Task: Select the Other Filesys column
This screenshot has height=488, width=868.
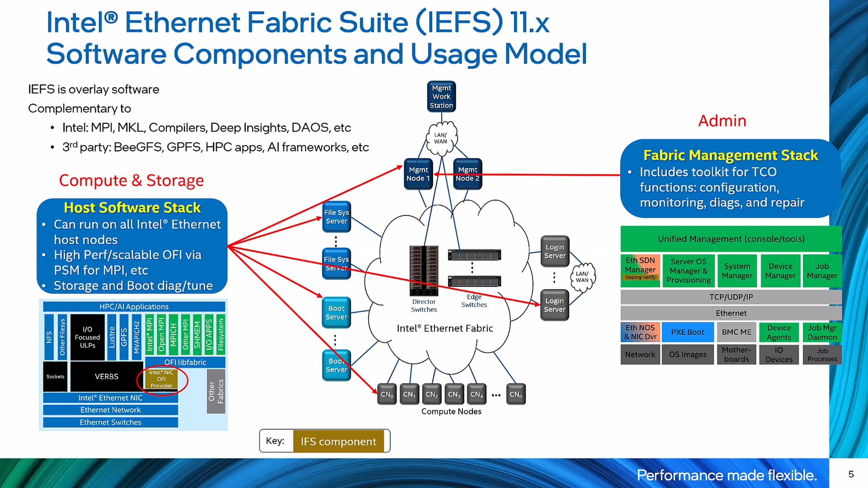Action: [62, 337]
